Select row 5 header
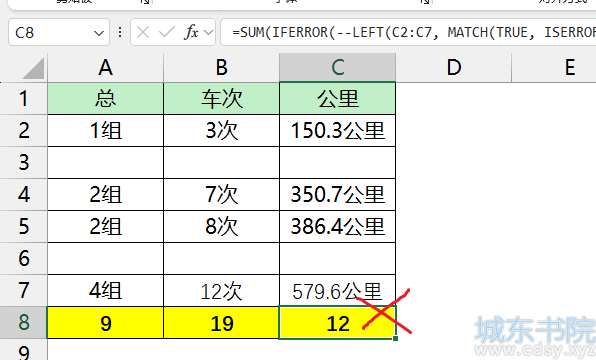The image size is (596, 360). (24, 226)
